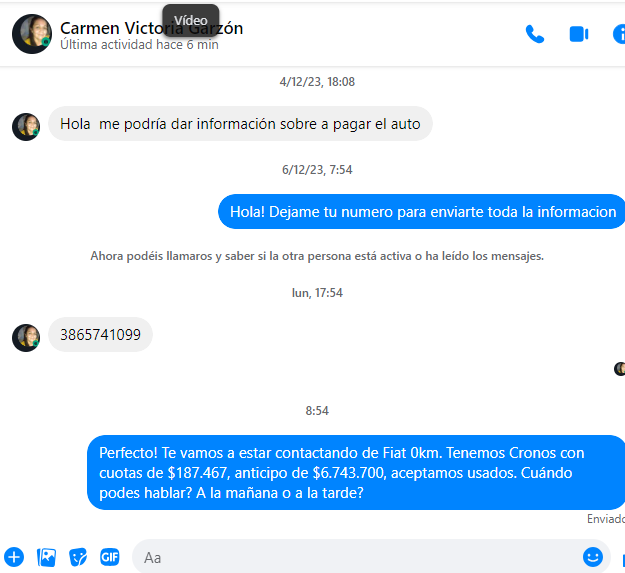This screenshot has height=573, width=625.
Task: Attach a photo using the image icon
Action: [46, 557]
